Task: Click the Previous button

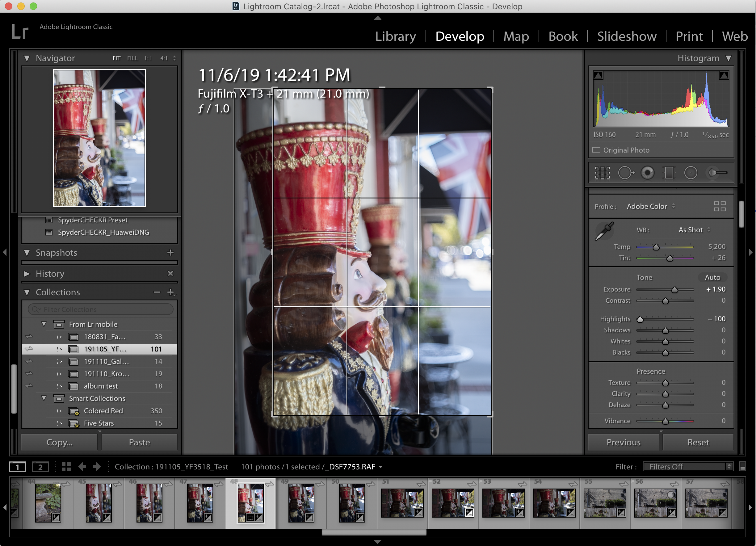Action: (624, 442)
